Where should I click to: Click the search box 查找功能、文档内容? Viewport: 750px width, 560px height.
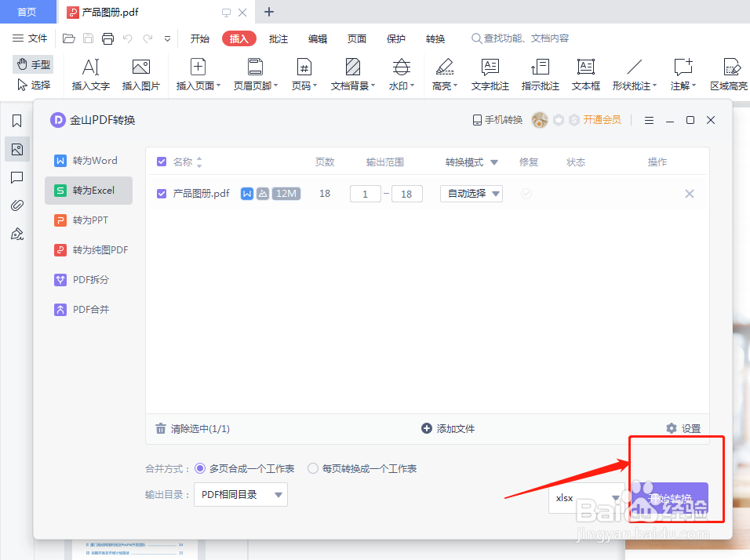tap(520, 38)
